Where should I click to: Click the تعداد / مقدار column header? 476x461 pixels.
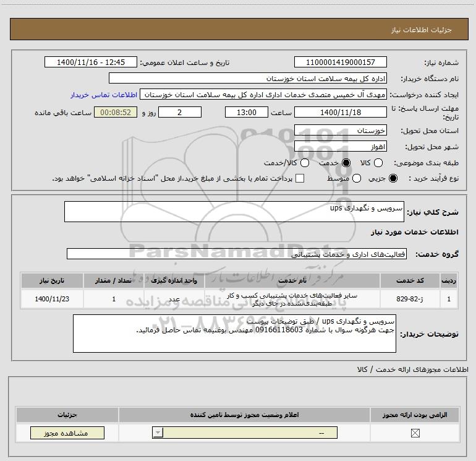[114, 280]
